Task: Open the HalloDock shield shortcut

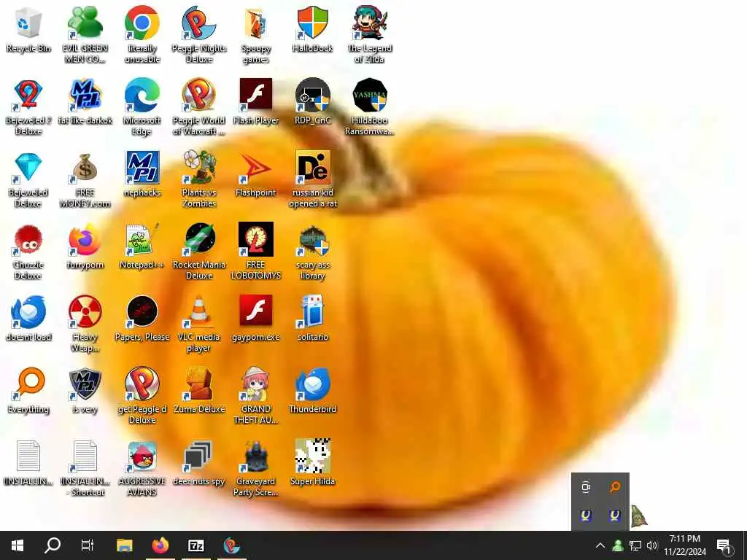Action: 312,29
